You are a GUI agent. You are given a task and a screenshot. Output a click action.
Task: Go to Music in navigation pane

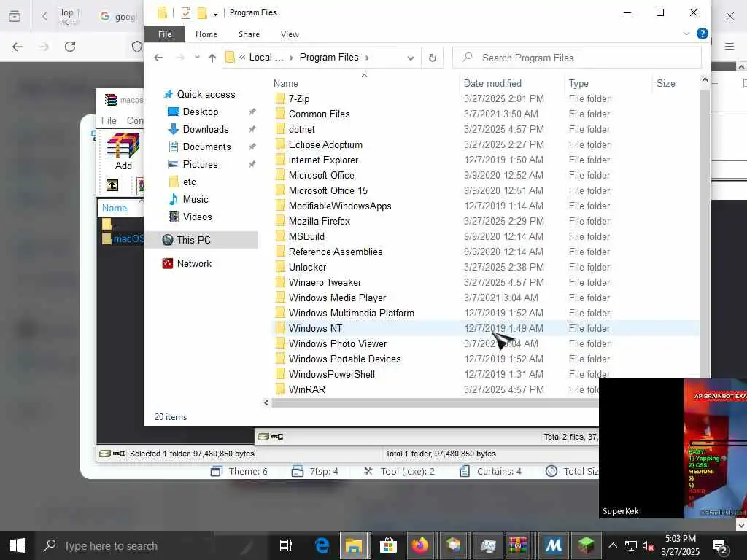[x=195, y=199]
